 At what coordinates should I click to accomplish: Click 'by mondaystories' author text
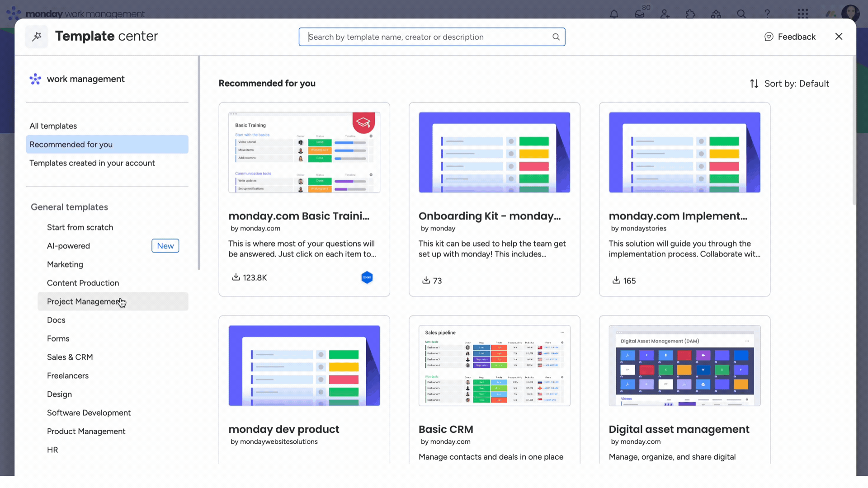[x=638, y=229]
